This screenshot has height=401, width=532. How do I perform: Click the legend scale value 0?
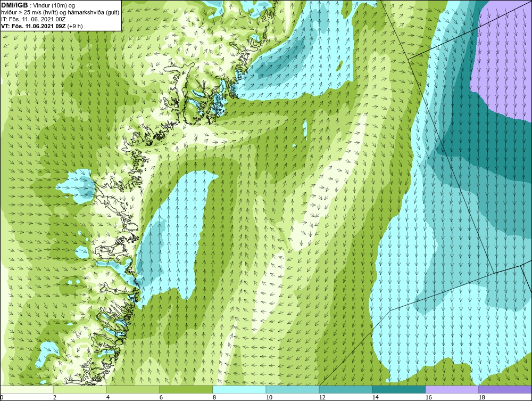[2, 397]
